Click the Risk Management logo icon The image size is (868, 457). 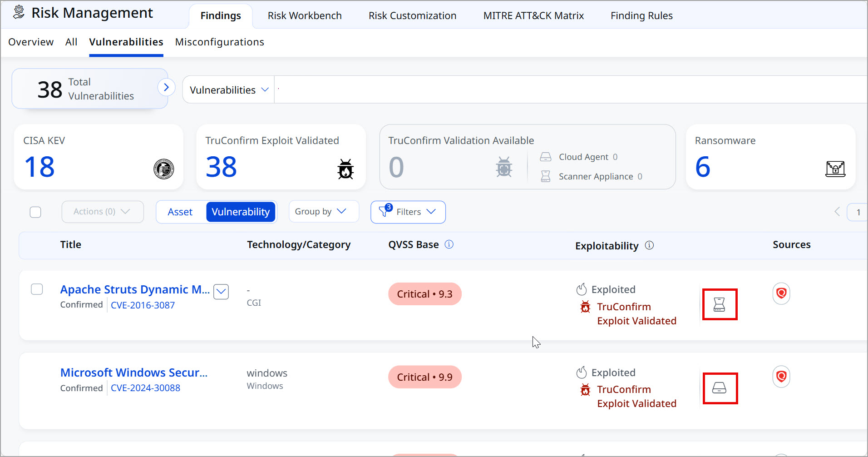19,12
